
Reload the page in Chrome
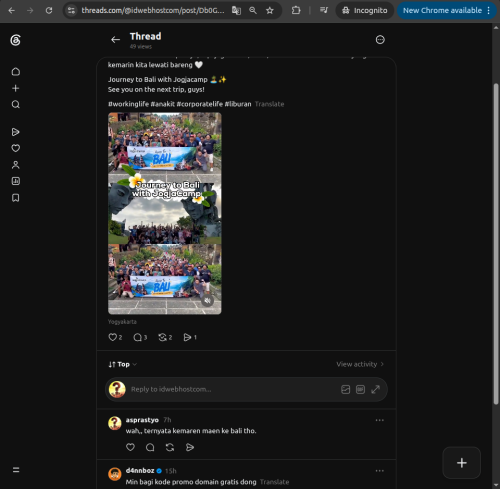click(x=49, y=11)
